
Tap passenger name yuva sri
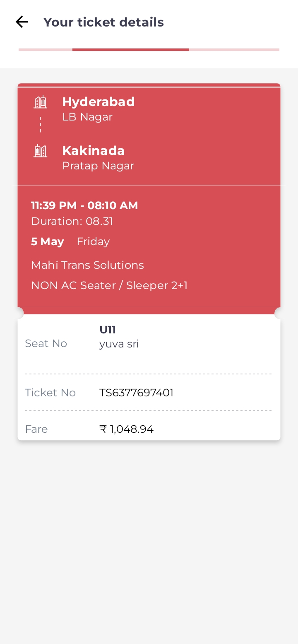pos(119,344)
